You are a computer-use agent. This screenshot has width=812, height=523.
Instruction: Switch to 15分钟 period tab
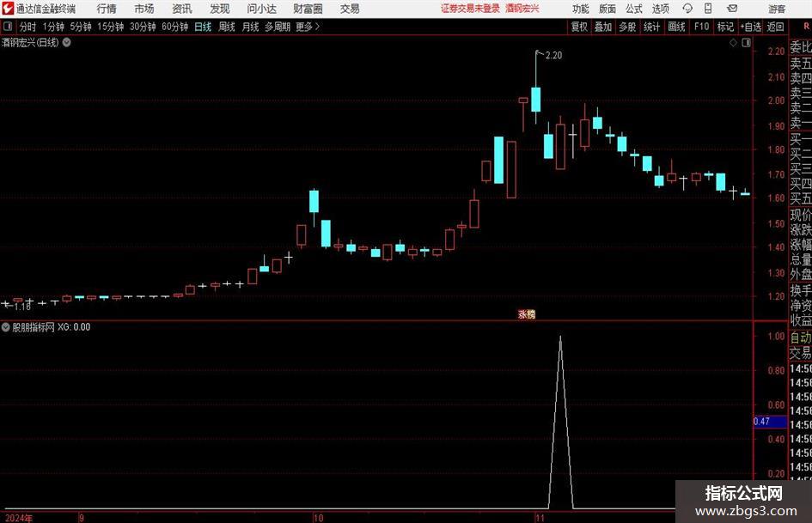pos(111,27)
